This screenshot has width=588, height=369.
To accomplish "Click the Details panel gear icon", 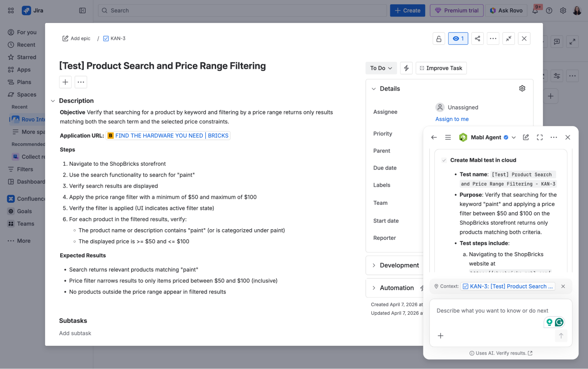I will click(x=522, y=88).
